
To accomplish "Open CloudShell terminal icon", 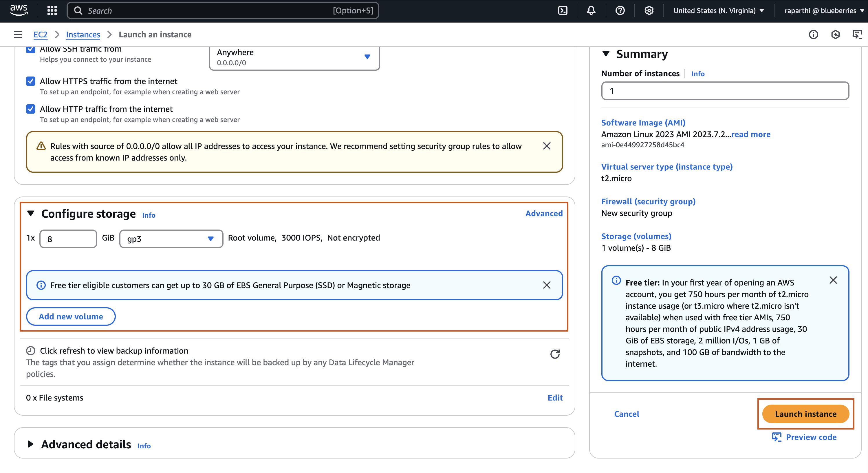I will click(563, 10).
